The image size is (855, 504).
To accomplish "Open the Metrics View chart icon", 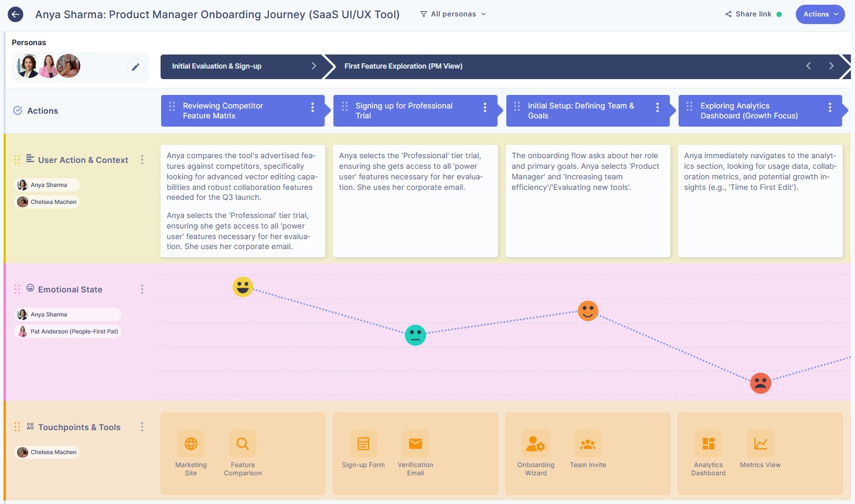I will pos(760,443).
